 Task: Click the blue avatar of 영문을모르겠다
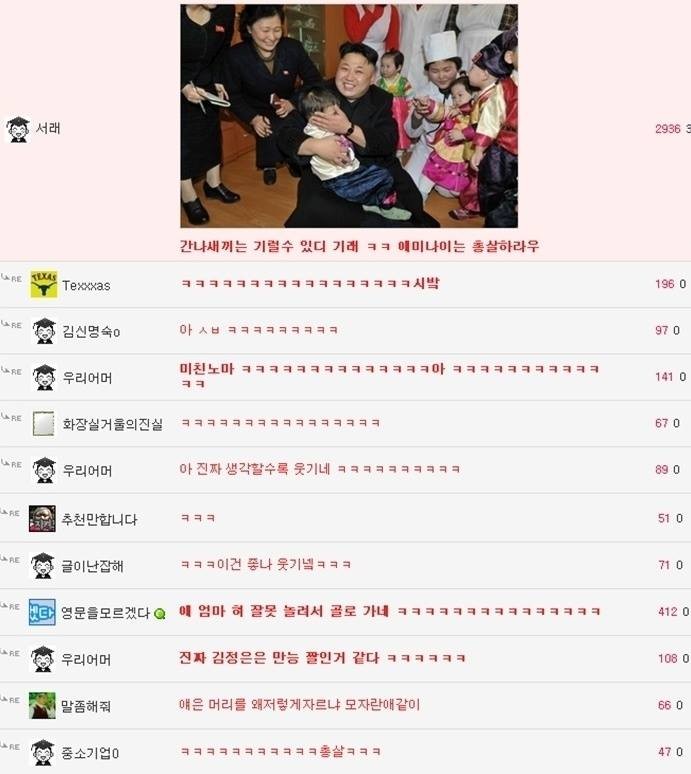pos(42,612)
